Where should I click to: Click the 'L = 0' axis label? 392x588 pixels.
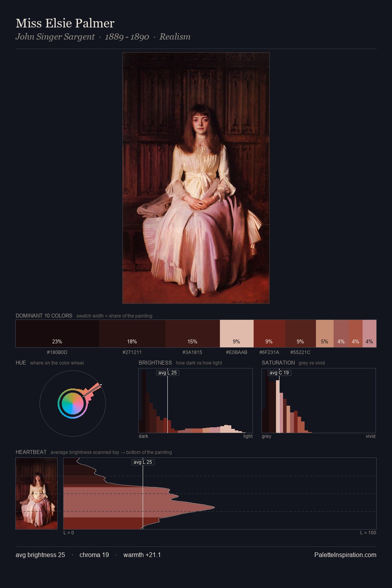click(x=69, y=533)
